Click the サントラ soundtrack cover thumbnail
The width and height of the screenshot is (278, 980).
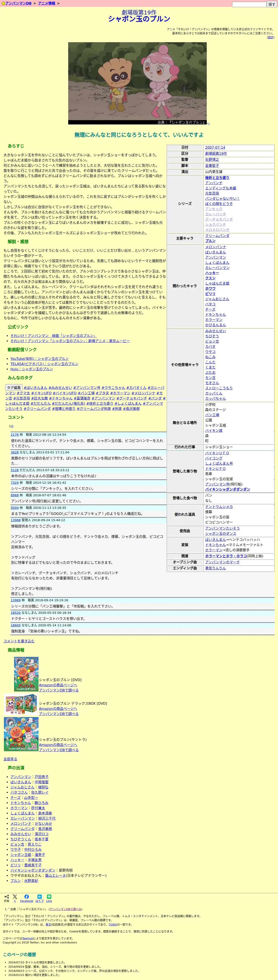[x=21, y=734]
